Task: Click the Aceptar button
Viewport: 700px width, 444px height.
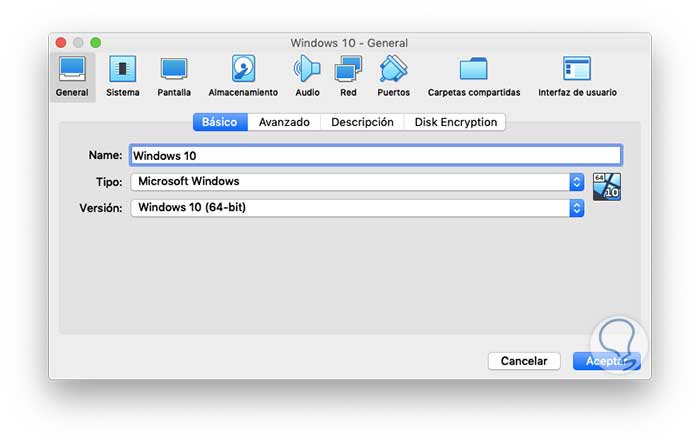Action: click(606, 361)
